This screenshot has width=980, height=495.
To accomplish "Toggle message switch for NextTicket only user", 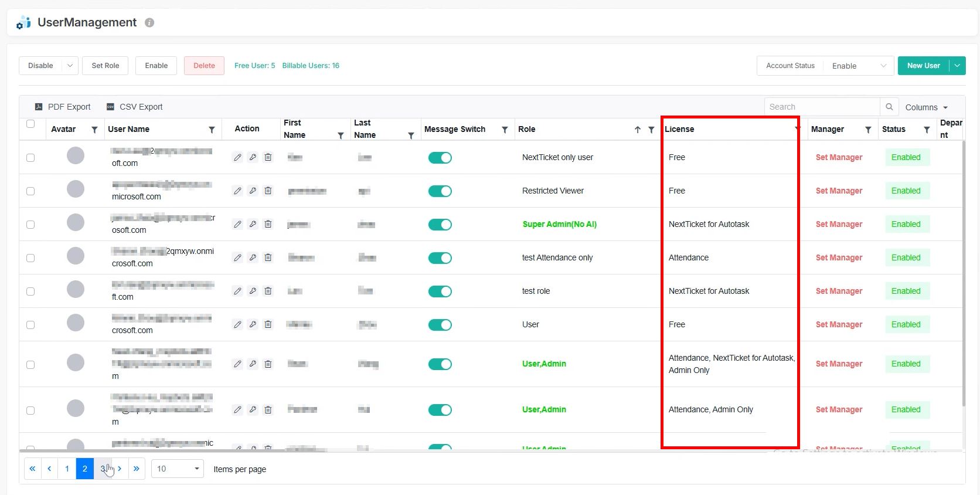I will pyautogui.click(x=440, y=158).
